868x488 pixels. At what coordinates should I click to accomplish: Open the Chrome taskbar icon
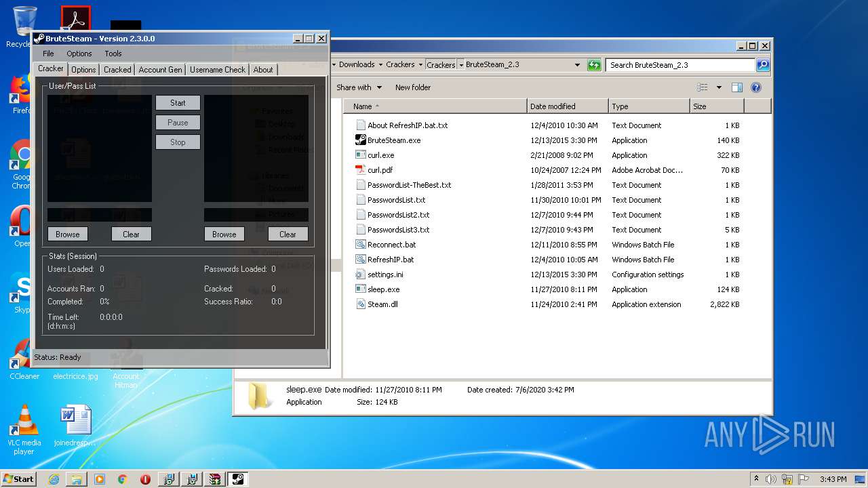point(123,479)
